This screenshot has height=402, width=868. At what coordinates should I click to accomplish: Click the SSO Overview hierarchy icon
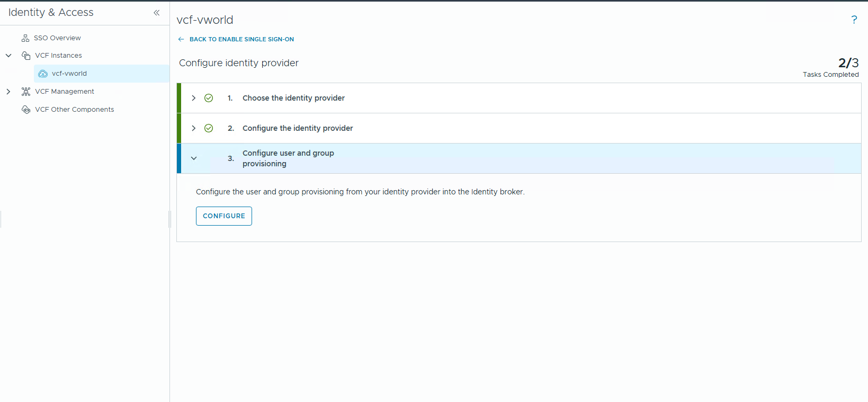(x=25, y=38)
